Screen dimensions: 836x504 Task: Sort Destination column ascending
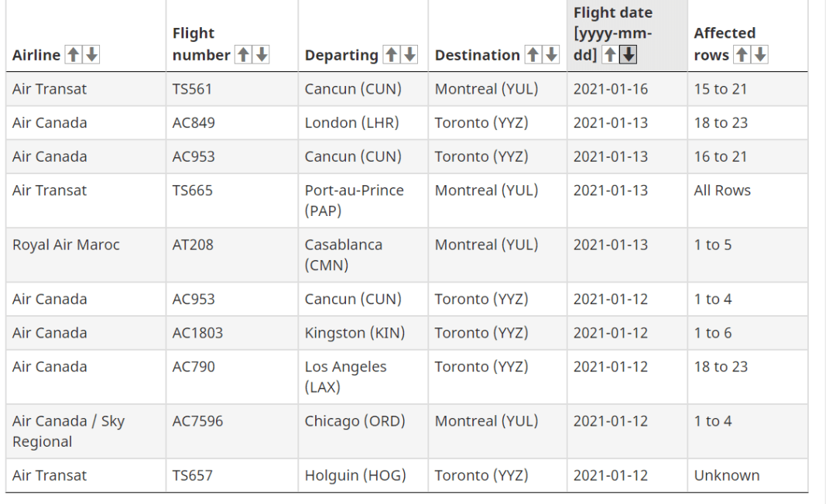(x=533, y=54)
